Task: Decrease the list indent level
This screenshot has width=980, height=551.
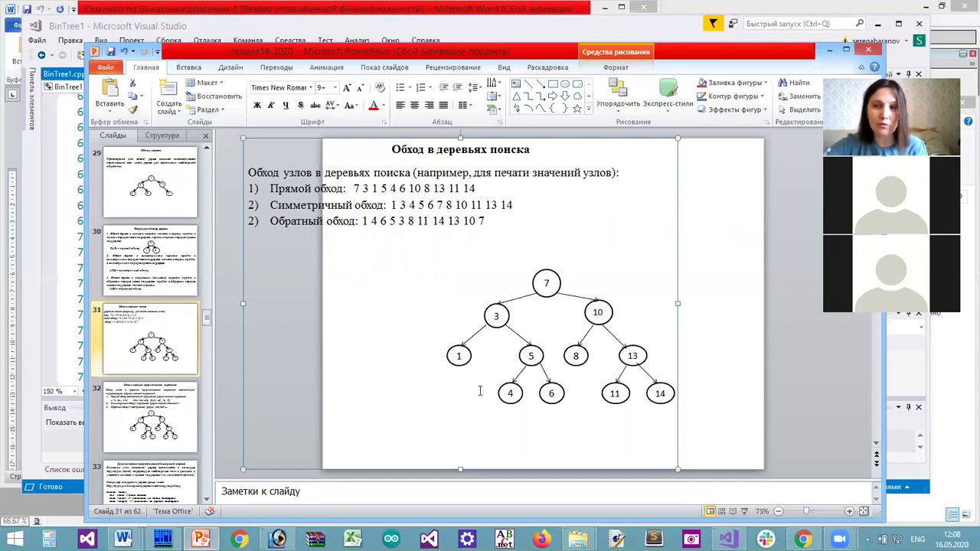Action: point(443,87)
